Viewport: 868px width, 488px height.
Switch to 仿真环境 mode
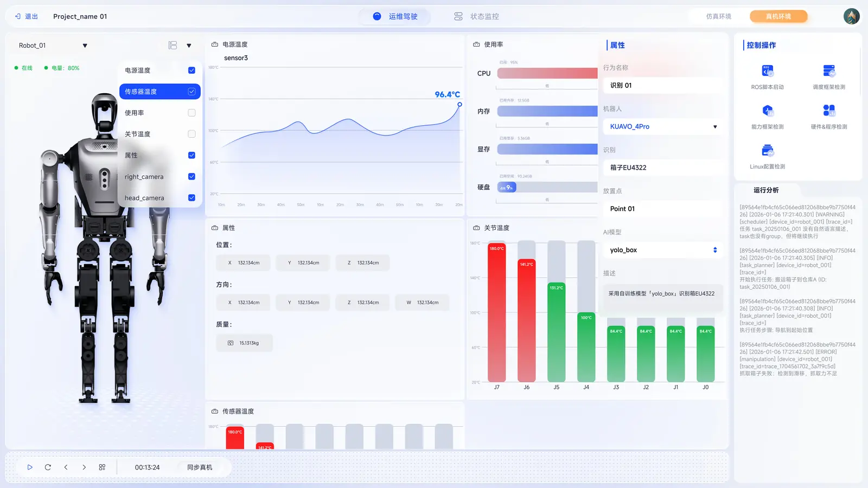pyautogui.click(x=719, y=16)
